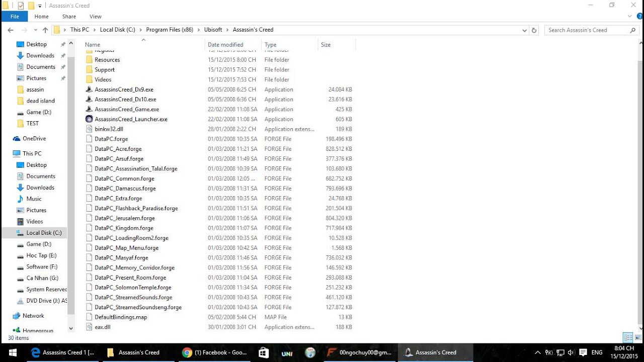This screenshot has height=362, width=644.
Task: Open the Home ribbon tab
Action: (42, 17)
